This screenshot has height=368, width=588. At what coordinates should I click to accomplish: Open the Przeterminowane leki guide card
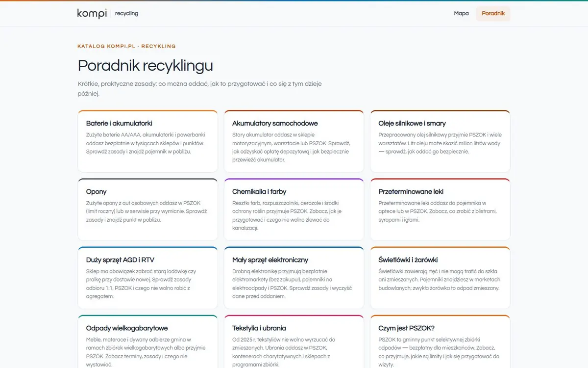pyautogui.click(x=440, y=210)
